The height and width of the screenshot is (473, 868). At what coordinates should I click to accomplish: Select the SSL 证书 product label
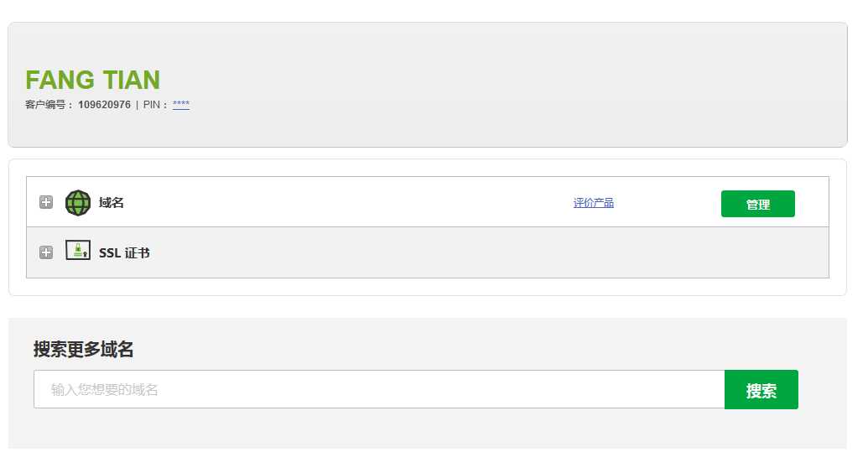(x=124, y=253)
